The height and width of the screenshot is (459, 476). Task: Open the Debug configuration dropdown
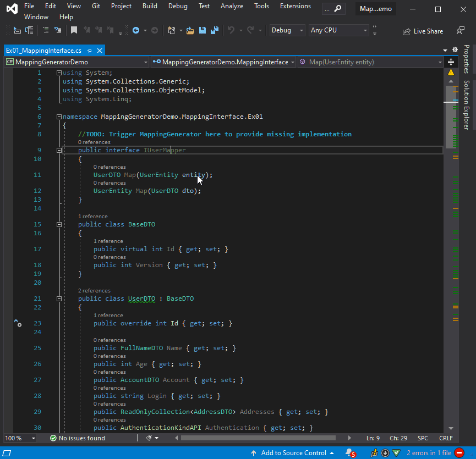tap(287, 30)
